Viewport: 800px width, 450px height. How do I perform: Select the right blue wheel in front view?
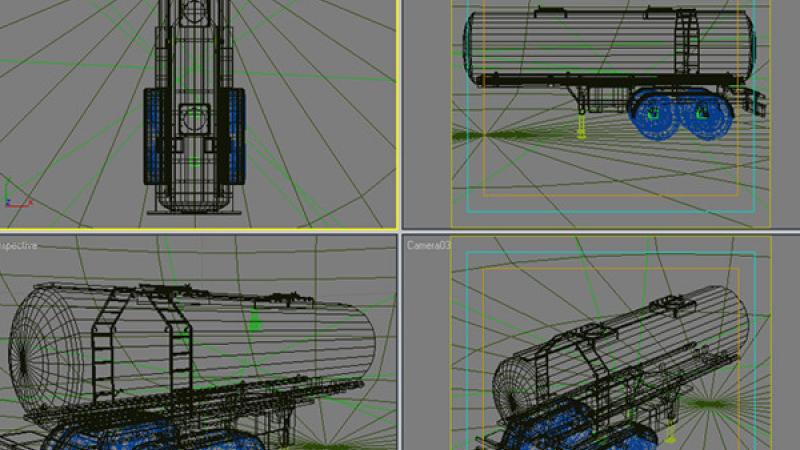(x=234, y=130)
